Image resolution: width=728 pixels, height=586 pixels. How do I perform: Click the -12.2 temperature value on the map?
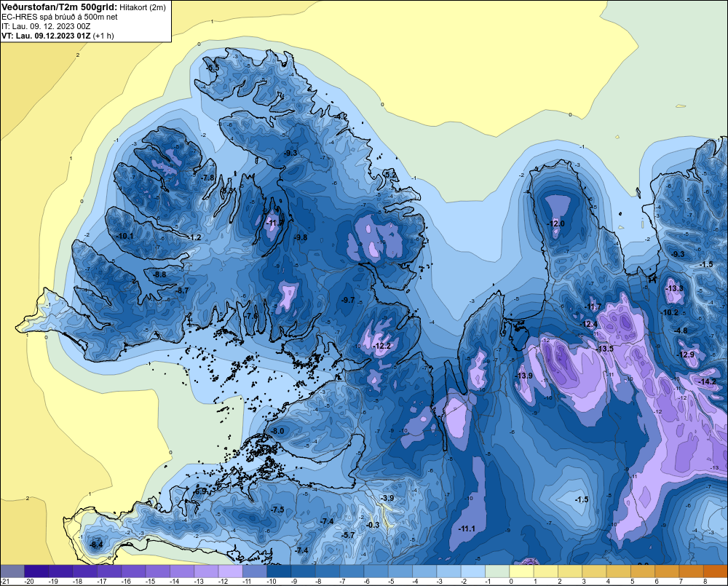(x=382, y=346)
